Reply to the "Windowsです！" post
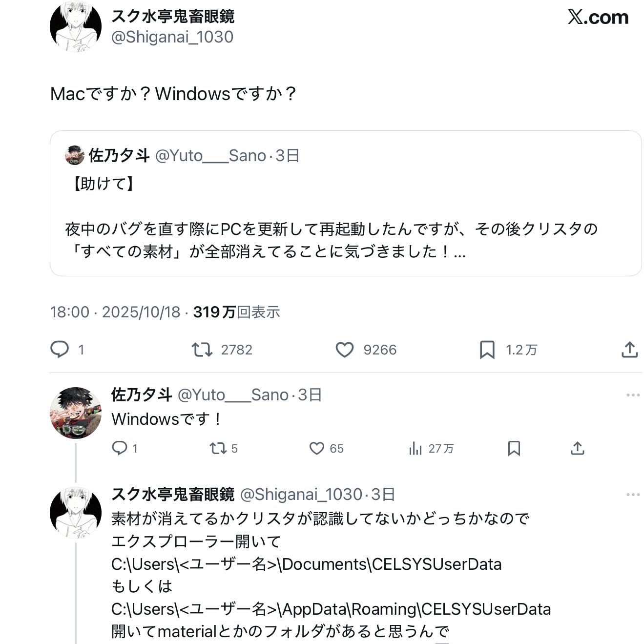This screenshot has width=644, height=644. (120, 448)
